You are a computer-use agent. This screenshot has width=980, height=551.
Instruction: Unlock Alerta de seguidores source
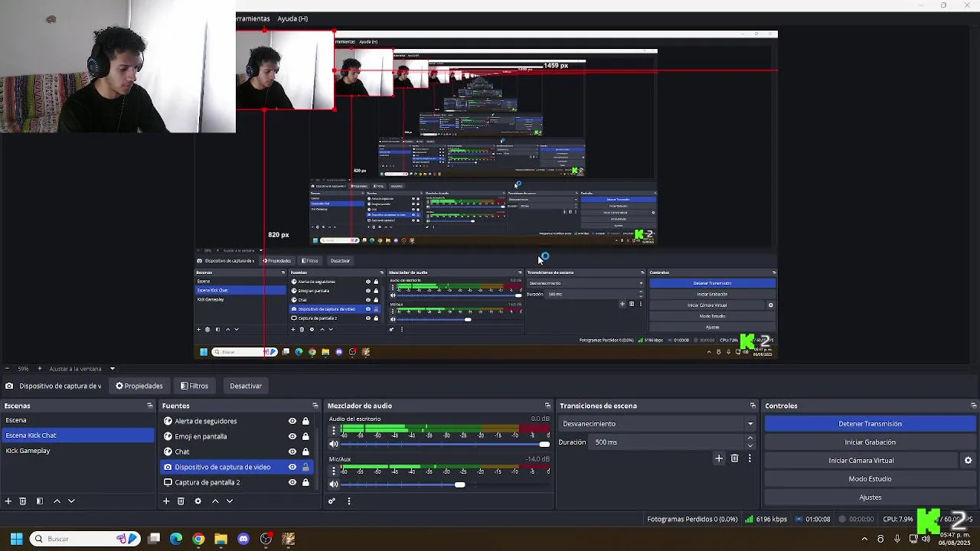tap(305, 421)
